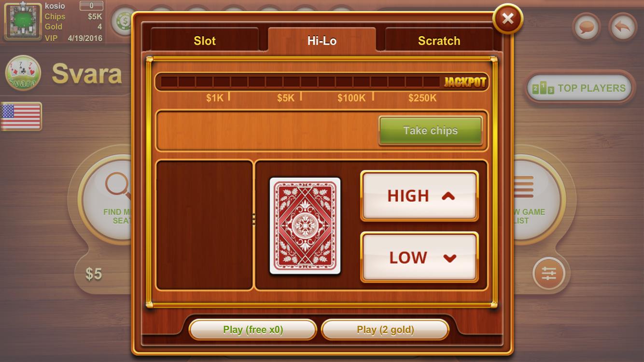Click the Take chips button

(431, 130)
